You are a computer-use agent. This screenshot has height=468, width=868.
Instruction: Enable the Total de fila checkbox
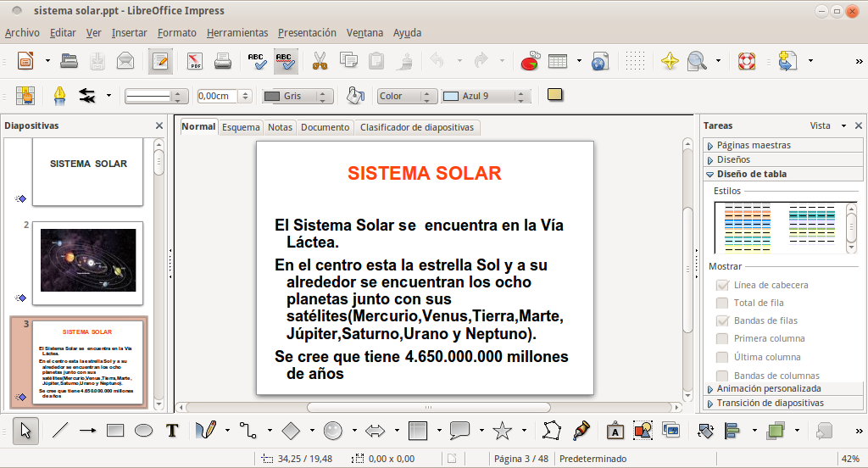pyautogui.click(x=722, y=303)
